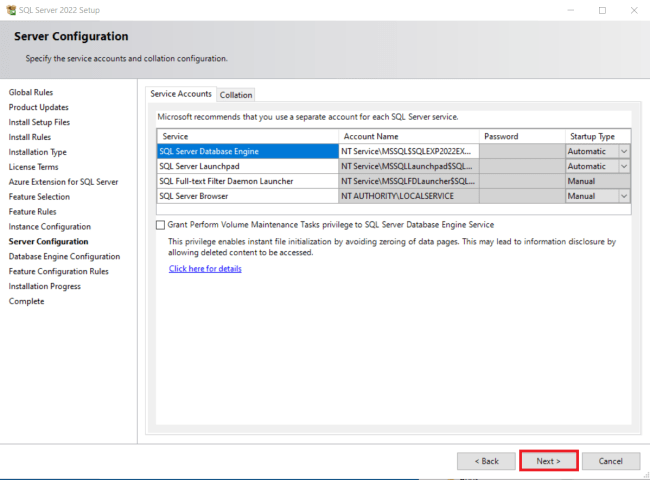650x480 pixels.
Task: Click the Startup Type column header
Action: [598, 136]
